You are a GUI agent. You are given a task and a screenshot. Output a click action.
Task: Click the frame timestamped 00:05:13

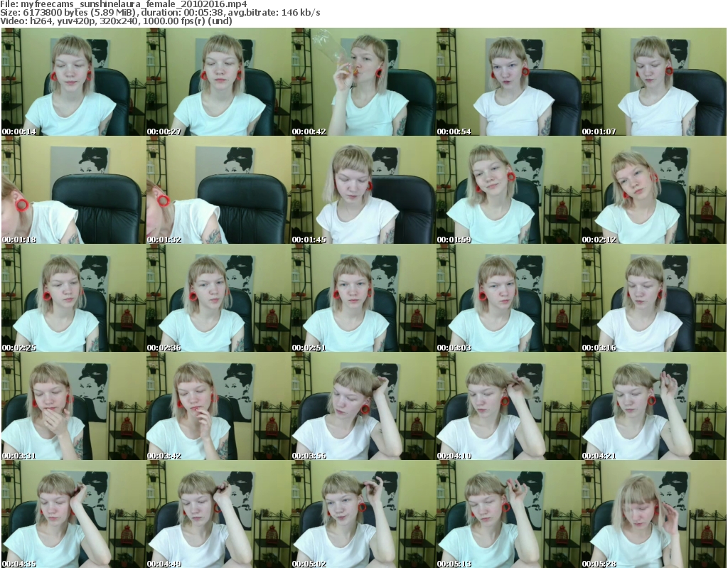click(508, 514)
